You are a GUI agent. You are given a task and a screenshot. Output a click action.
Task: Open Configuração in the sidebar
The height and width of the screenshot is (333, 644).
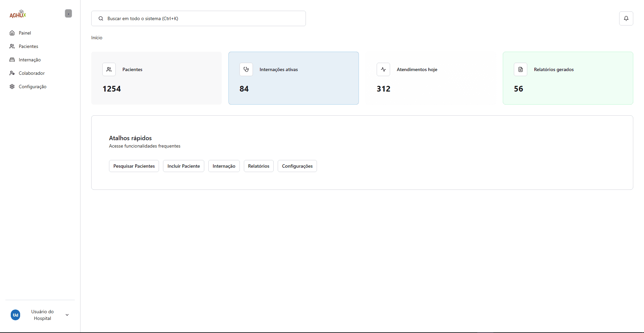33,87
